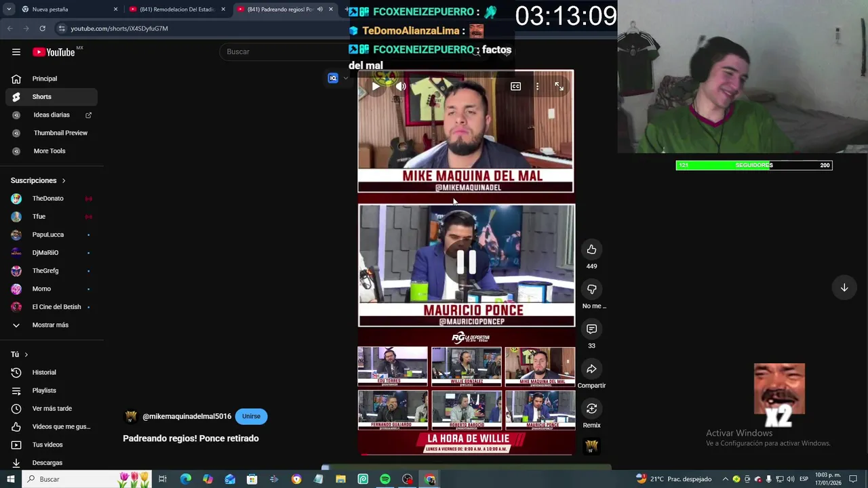Show hidden system tray icons
Image resolution: width=868 pixels, height=488 pixels.
725,479
